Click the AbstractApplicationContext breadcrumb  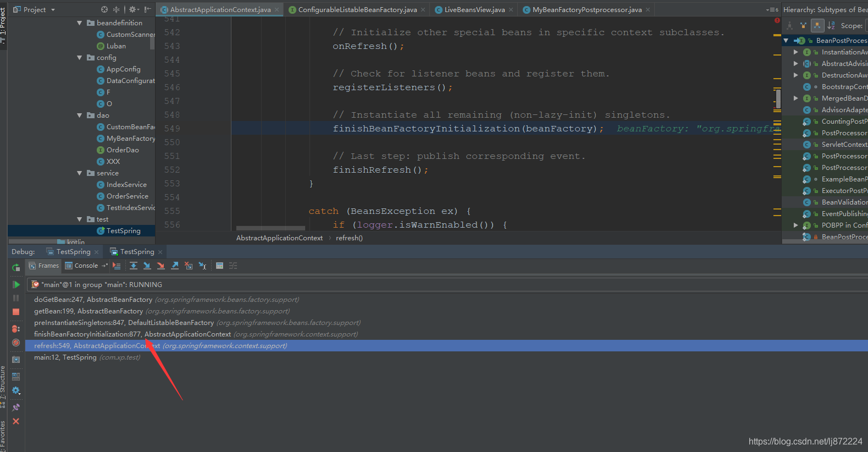(279, 238)
